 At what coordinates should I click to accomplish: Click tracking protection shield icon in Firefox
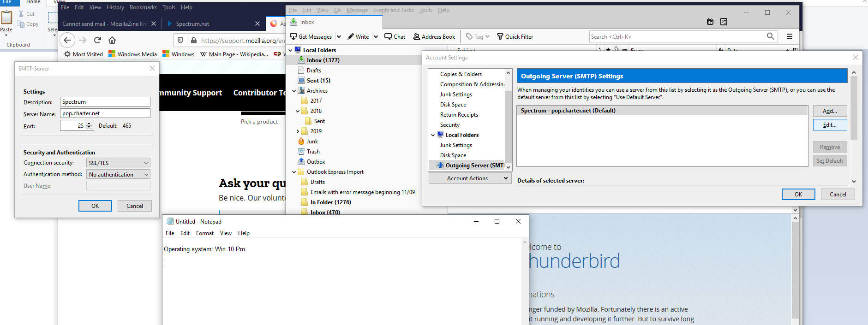(x=180, y=40)
